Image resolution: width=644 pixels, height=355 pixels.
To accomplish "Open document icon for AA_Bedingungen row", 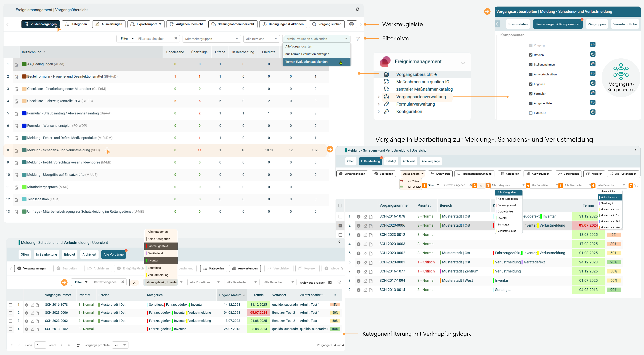I will pyautogui.click(x=16, y=64).
